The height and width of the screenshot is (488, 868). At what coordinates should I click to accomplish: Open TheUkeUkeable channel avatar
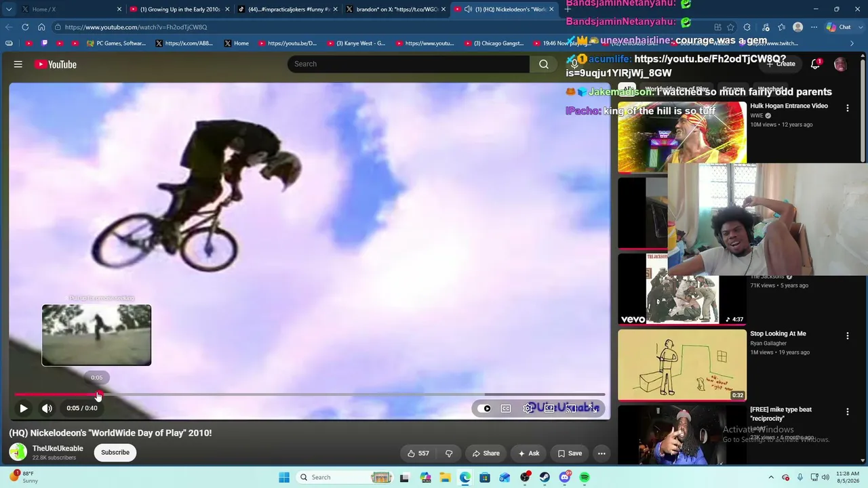(18, 452)
